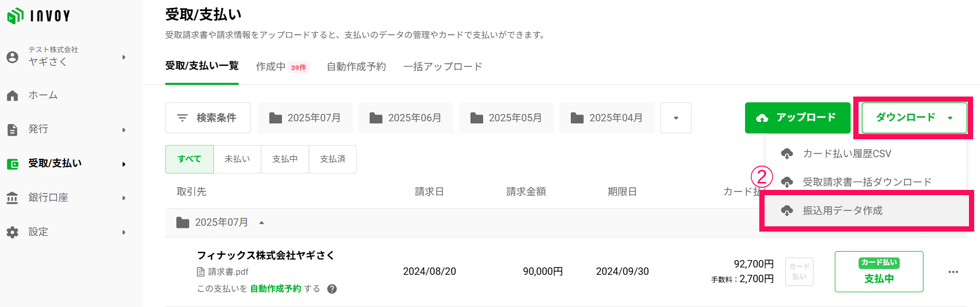
Task: Switch to 作成中 tab
Action: click(x=270, y=66)
